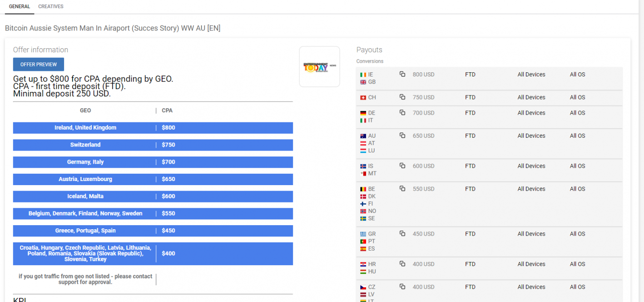The image size is (644, 302).
Task: Click the German flag icon beside DE
Action: click(x=363, y=113)
